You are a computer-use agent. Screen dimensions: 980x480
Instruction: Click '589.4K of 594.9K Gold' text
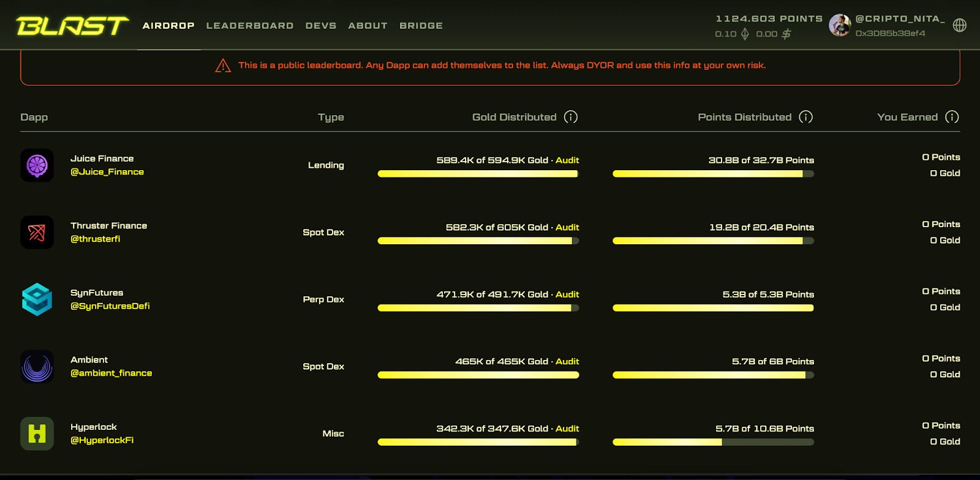[492, 160]
